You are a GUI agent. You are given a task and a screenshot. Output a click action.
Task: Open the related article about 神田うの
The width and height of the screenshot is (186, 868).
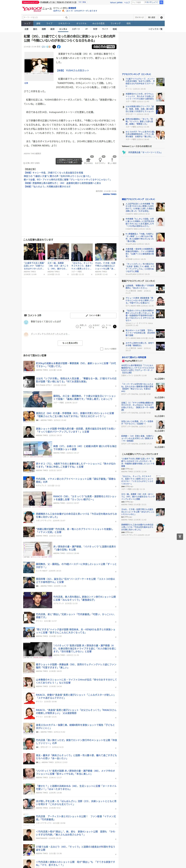(x=57, y=176)
